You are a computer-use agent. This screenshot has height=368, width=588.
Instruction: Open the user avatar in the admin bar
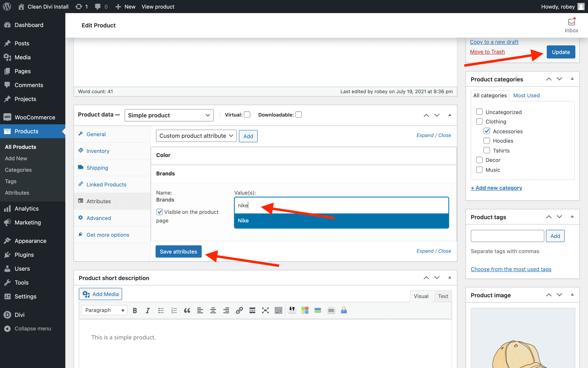pyautogui.click(x=581, y=7)
